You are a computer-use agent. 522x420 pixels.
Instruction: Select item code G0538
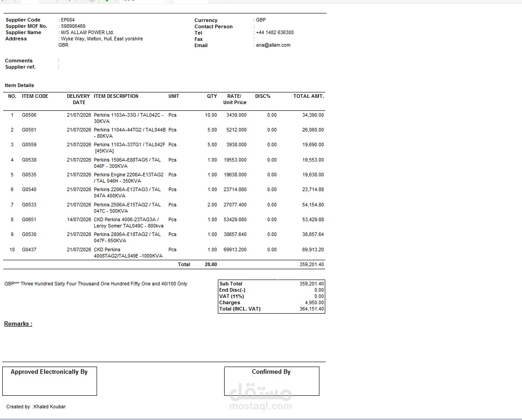29,160
